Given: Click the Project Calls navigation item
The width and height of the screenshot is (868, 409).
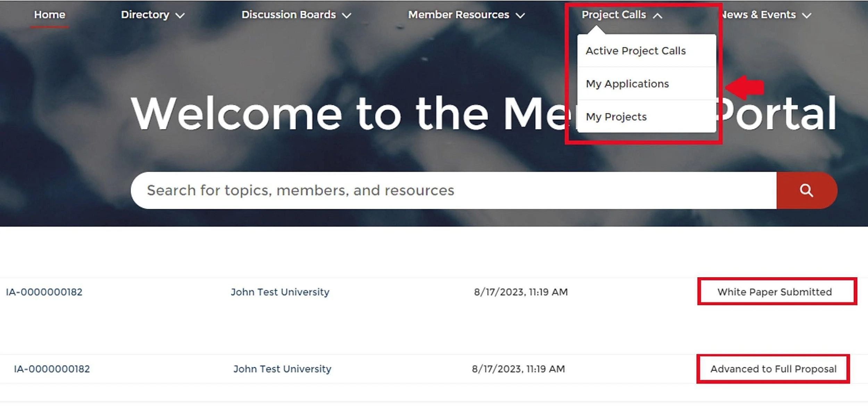Looking at the screenshot, I should coord(614,15).
